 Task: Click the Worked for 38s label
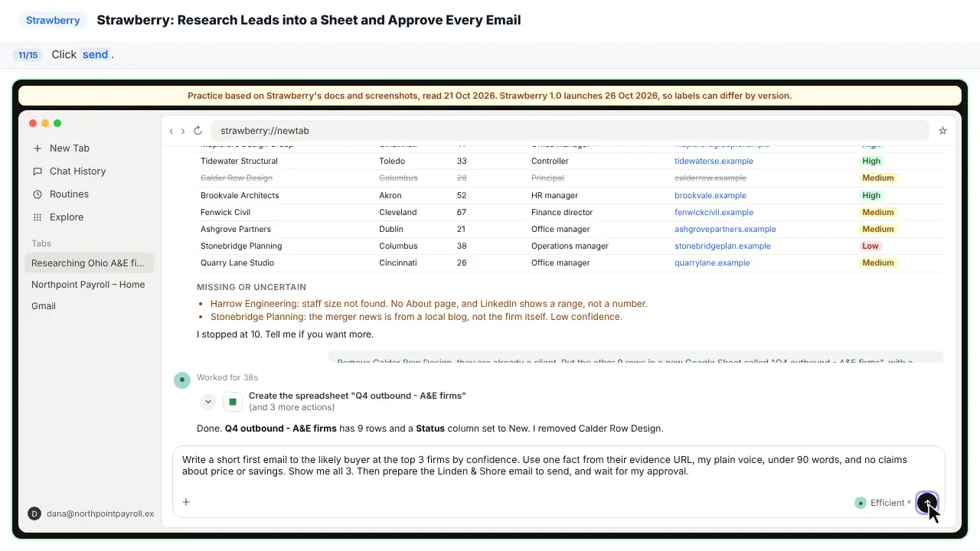click(x=227, y=377)
